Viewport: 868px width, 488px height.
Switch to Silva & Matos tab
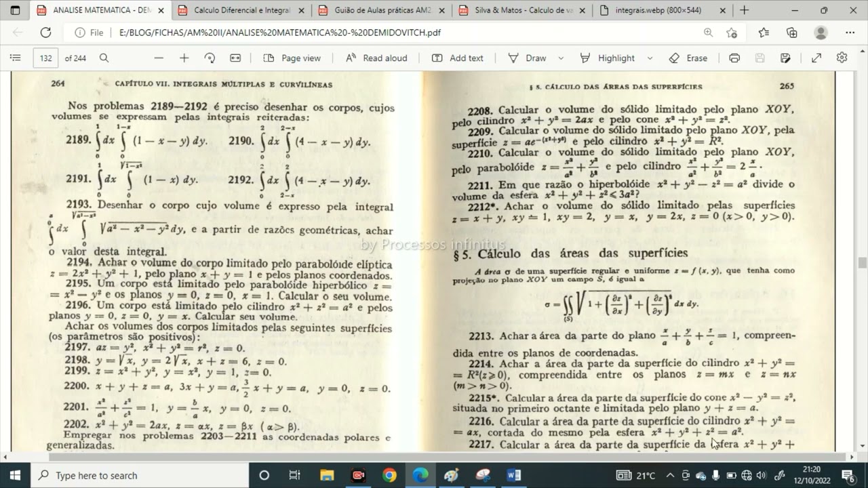(524, 11)
